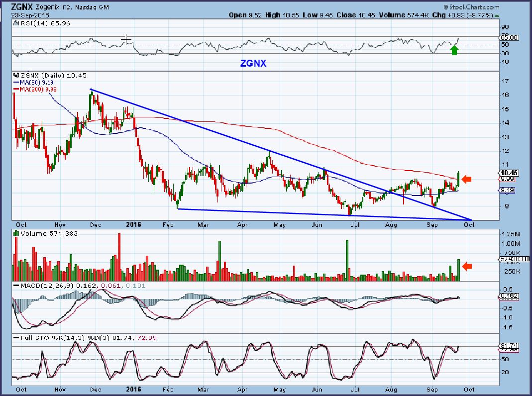Click the Low 9.45 value
The width and height of the screenshot is (532, 396).
[x=318, y=15]
